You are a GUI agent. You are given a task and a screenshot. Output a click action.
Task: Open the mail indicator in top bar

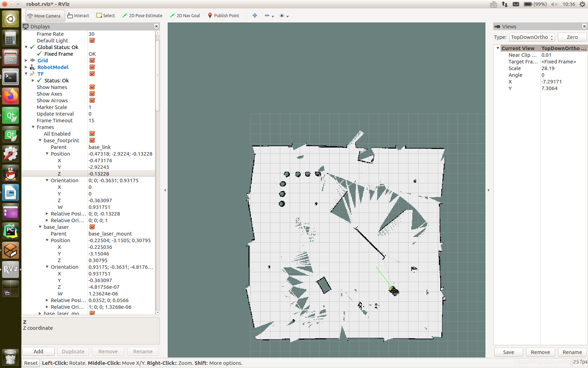(516, 4)
